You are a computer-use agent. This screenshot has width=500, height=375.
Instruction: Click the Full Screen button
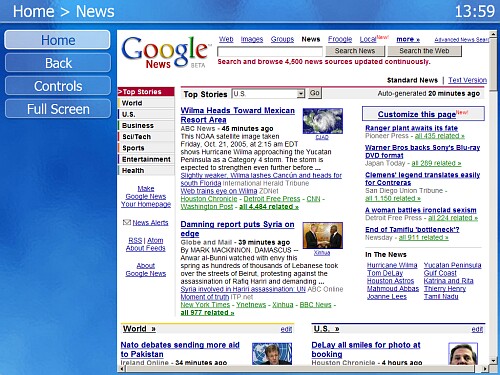[x=58, y=109]
